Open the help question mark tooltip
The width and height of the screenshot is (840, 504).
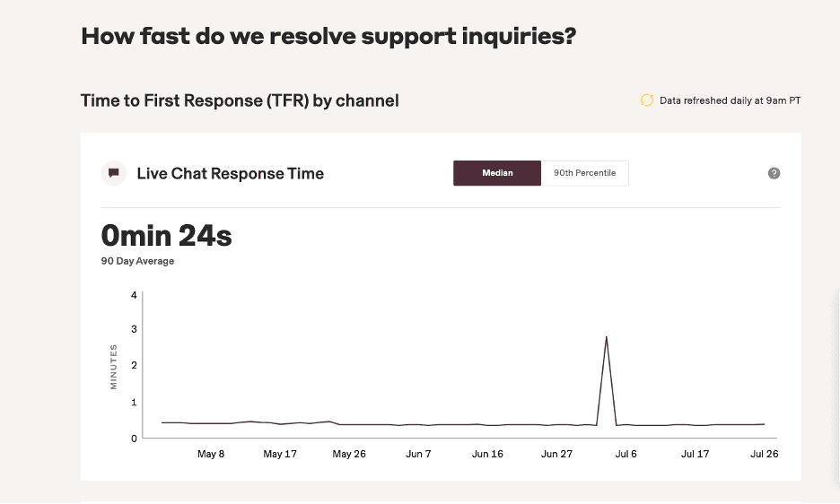click(774, 173)
